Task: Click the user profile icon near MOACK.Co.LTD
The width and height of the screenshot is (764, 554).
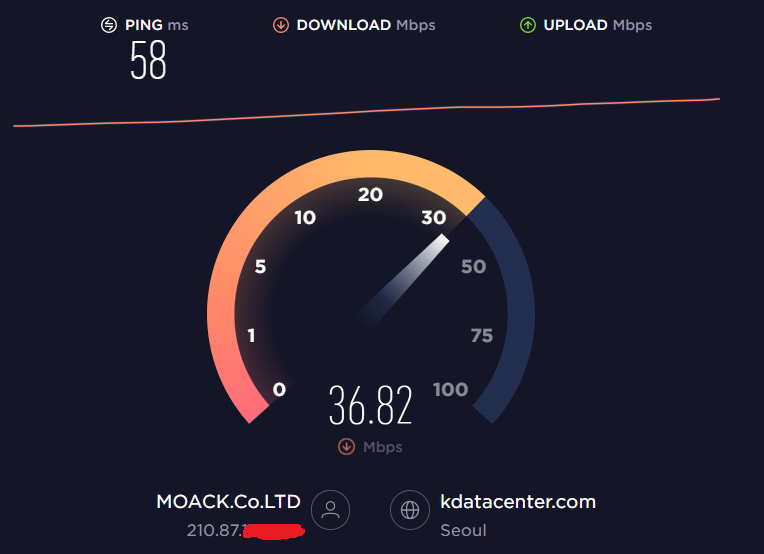Action: point(330,510)
